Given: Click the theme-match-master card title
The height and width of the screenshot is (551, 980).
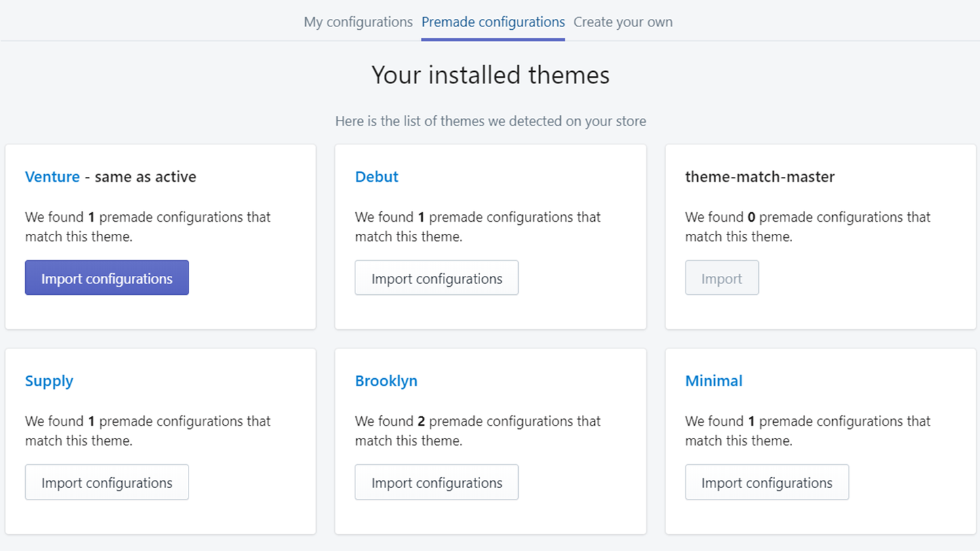Looking at the screenshot, I should (760, 177).
